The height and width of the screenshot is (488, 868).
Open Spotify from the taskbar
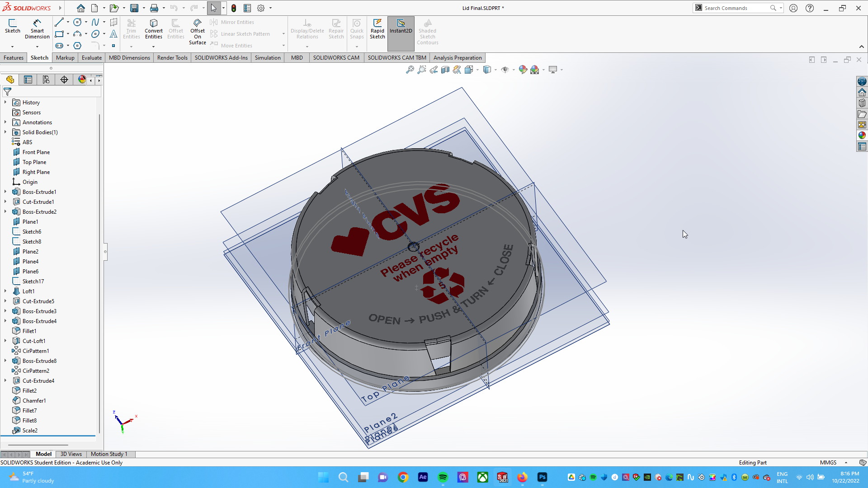(443, 477)
